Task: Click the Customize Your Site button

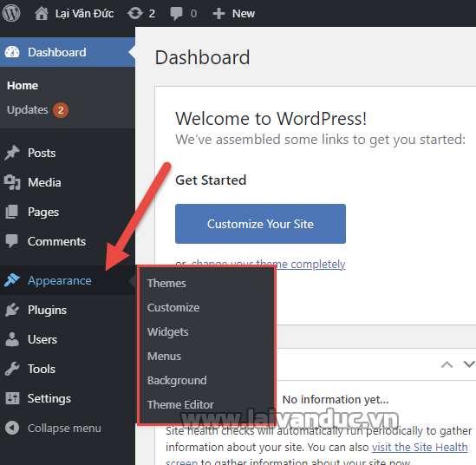Action: (x=260, y=224)
